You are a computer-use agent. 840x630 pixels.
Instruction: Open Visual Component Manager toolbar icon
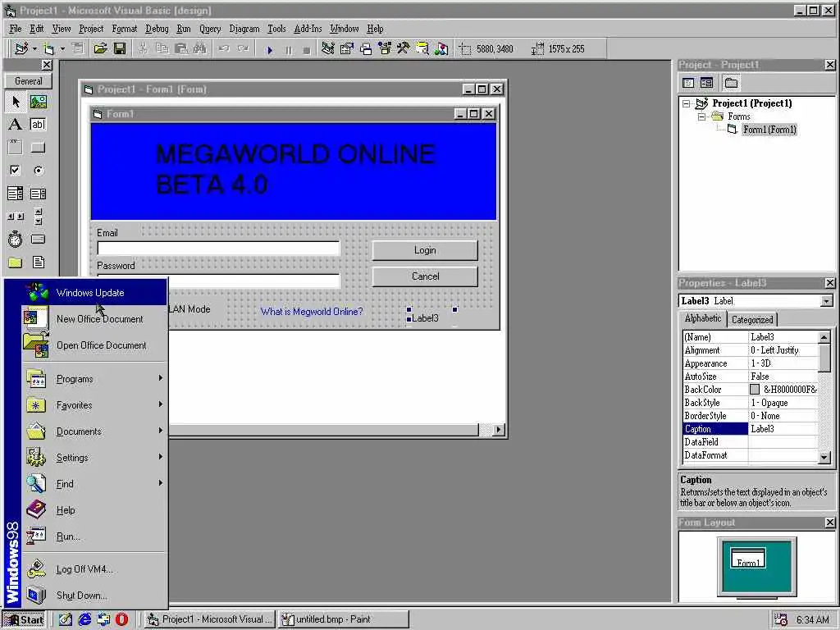click(x=441, y=48)
